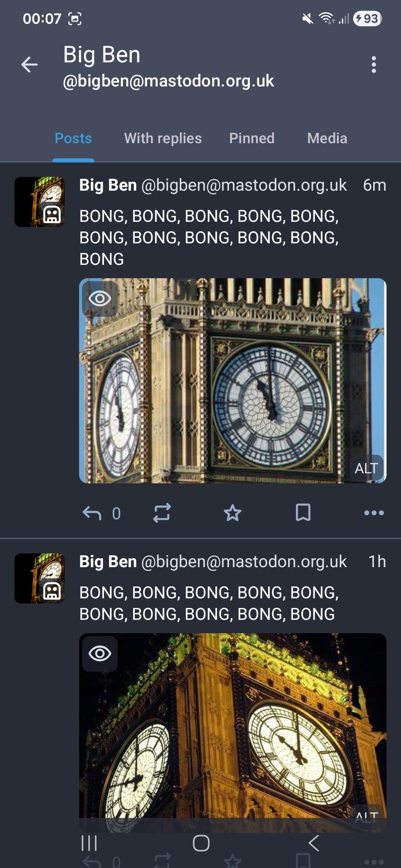Select the Media tab
This screenshot has width=401, height=868.
327,138
